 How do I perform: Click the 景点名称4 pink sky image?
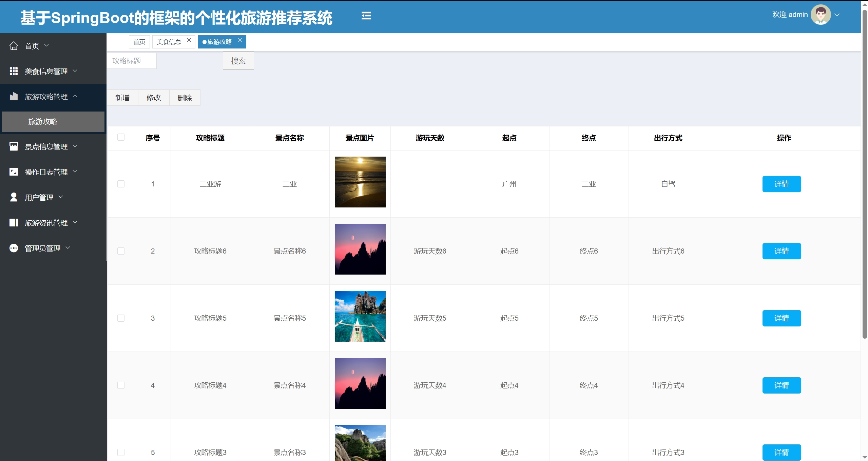pyautogui.click(x=360, y=383)
